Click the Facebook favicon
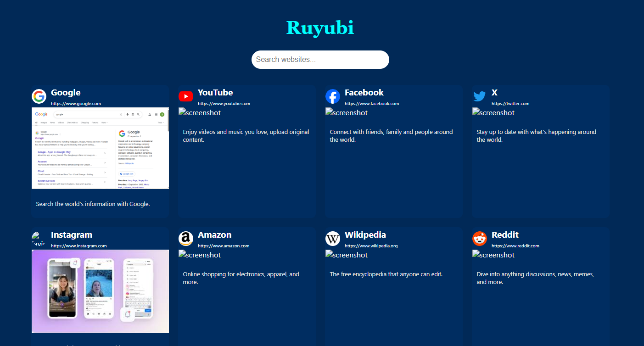Screen dimensions: 644x346 pos(333,97)
